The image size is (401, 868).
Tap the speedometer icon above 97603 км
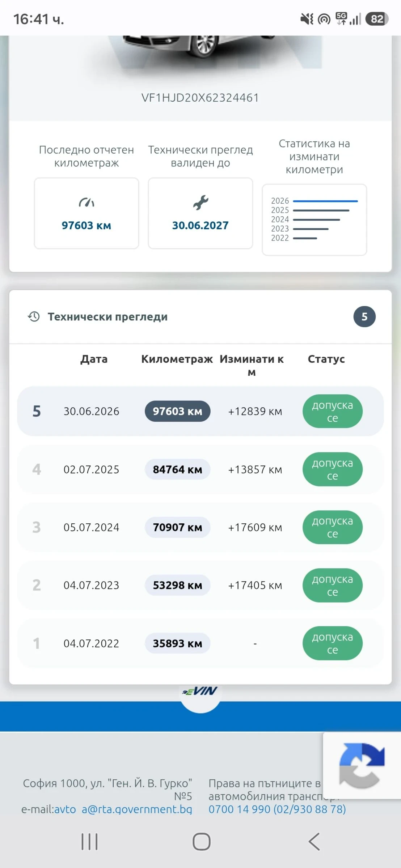pos(86,203)
